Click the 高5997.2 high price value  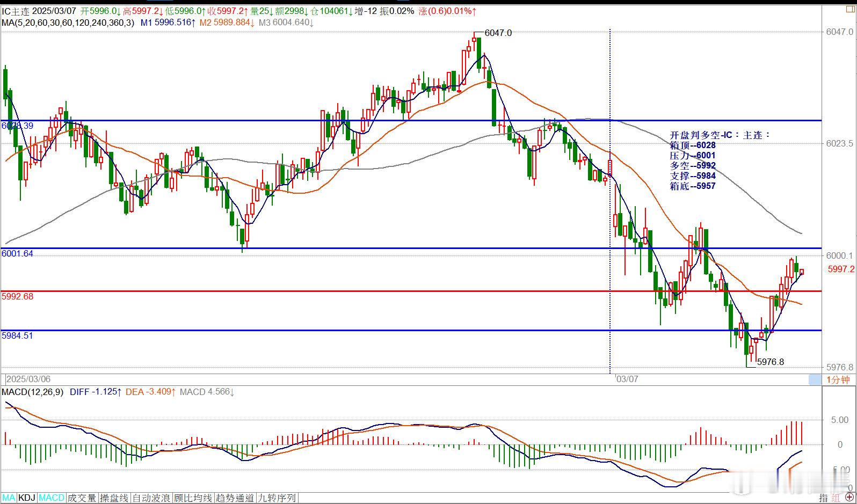(143, 11)
